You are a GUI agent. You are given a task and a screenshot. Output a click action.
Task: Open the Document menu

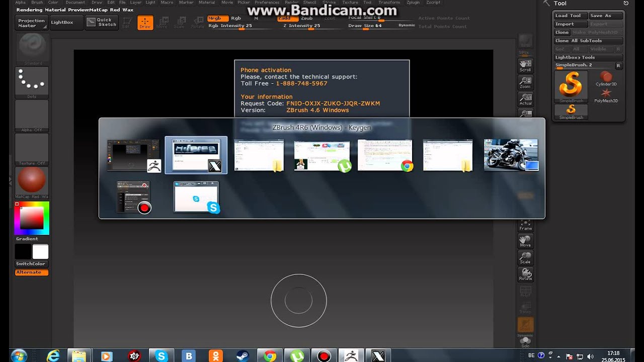[x=75, y=3]
